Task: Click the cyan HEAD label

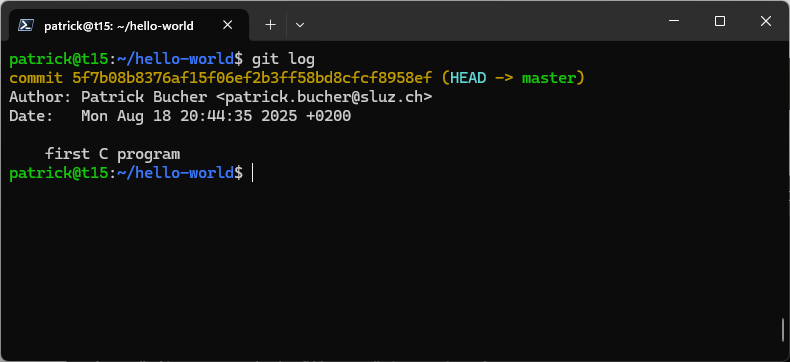Action: (x=469, y=78)
